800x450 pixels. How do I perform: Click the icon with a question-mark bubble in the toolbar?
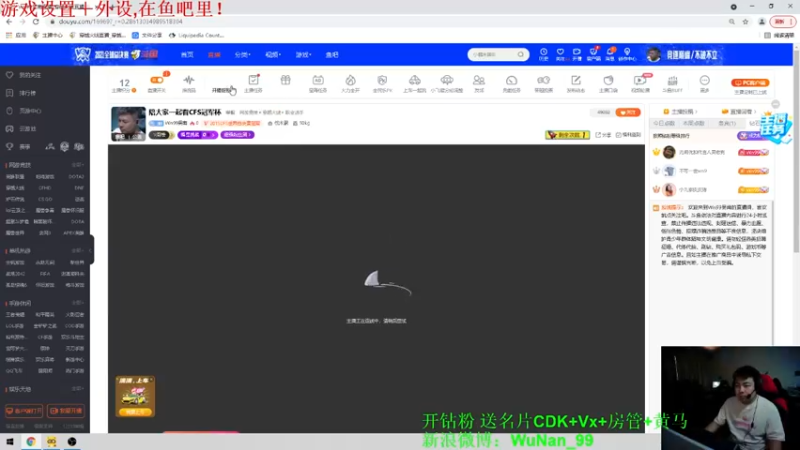click(543, 80)
